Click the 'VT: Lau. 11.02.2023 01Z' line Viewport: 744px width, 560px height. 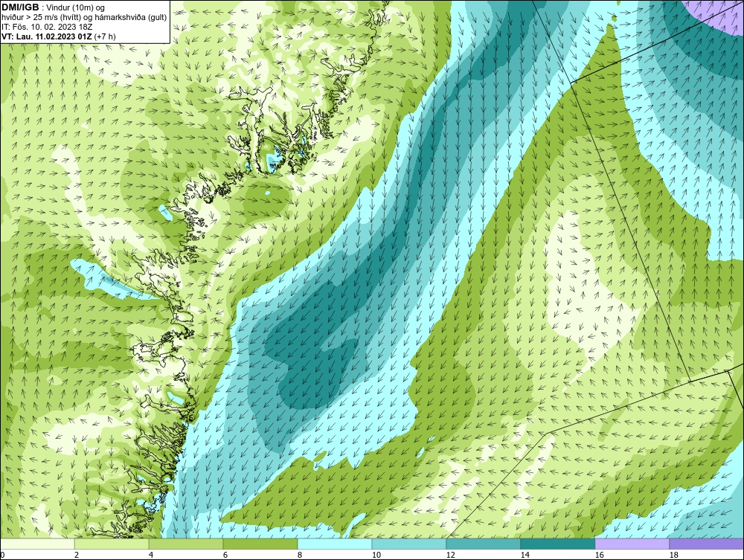tap(48, 36)
